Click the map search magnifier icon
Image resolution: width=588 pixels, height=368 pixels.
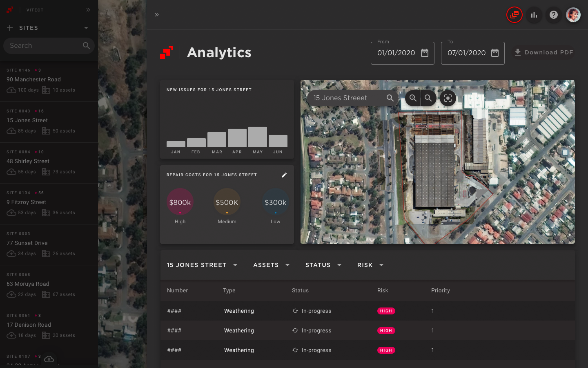(390, 98)
